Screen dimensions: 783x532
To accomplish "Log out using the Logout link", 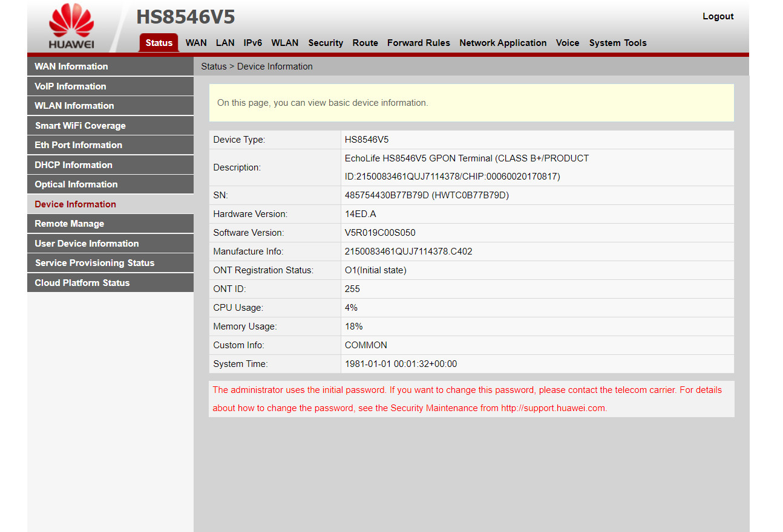I will 718,16.
